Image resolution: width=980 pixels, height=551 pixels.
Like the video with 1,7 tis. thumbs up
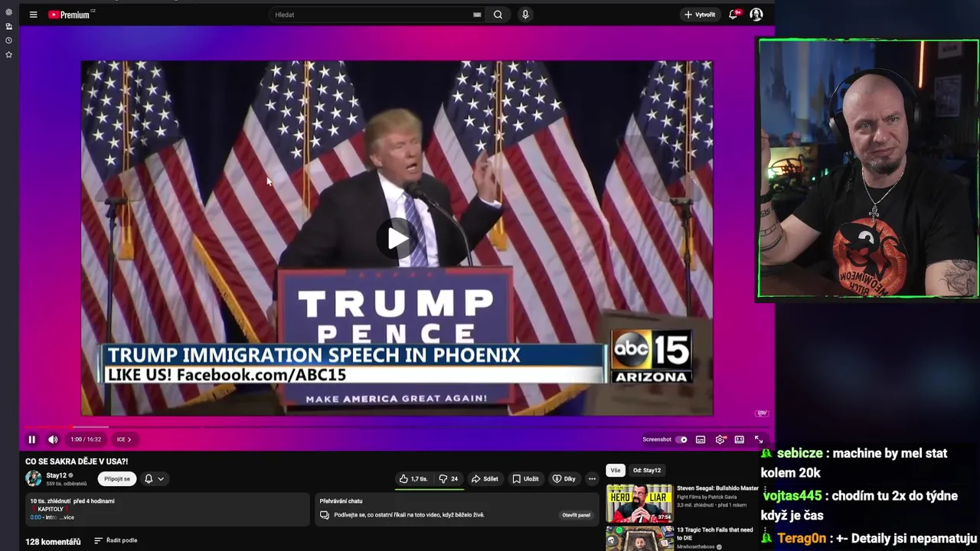413,479
